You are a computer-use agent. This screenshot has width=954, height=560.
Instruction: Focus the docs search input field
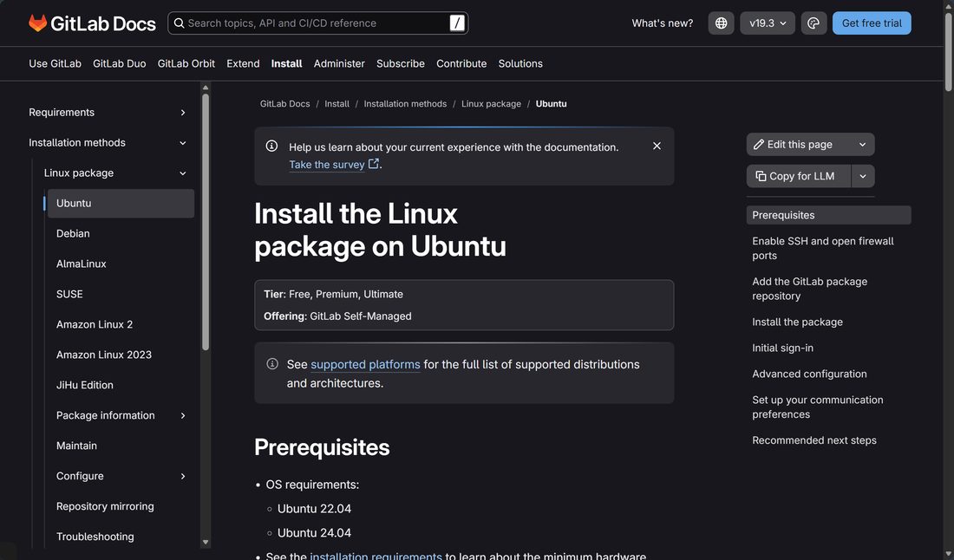pyautogui.click(x=317, y=23)
